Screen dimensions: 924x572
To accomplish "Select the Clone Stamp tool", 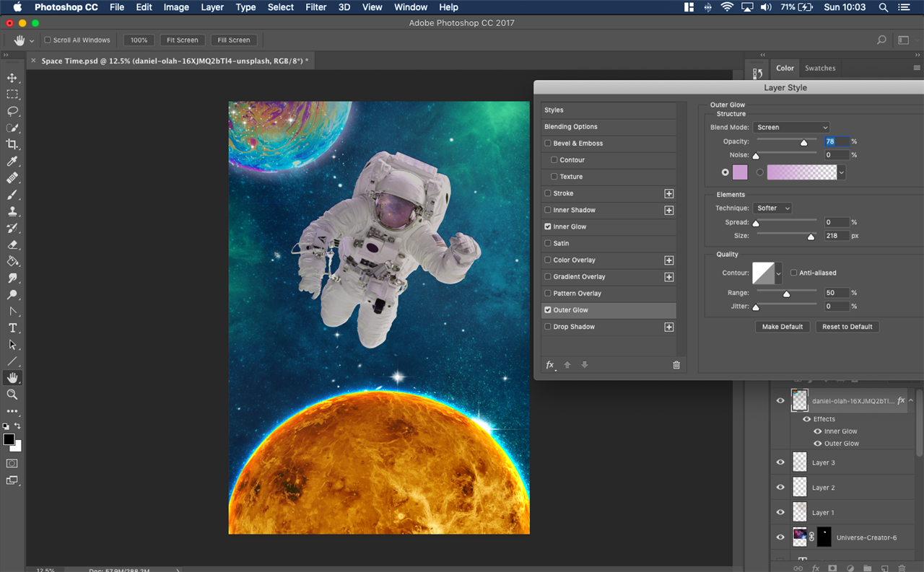I will click(x=12, y=211).
